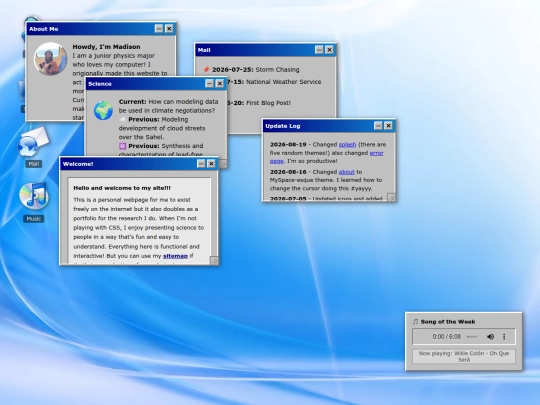This screenshot has width=540, height=405.
Task: Open audio player more options menu
Action: tap(504, 336)
